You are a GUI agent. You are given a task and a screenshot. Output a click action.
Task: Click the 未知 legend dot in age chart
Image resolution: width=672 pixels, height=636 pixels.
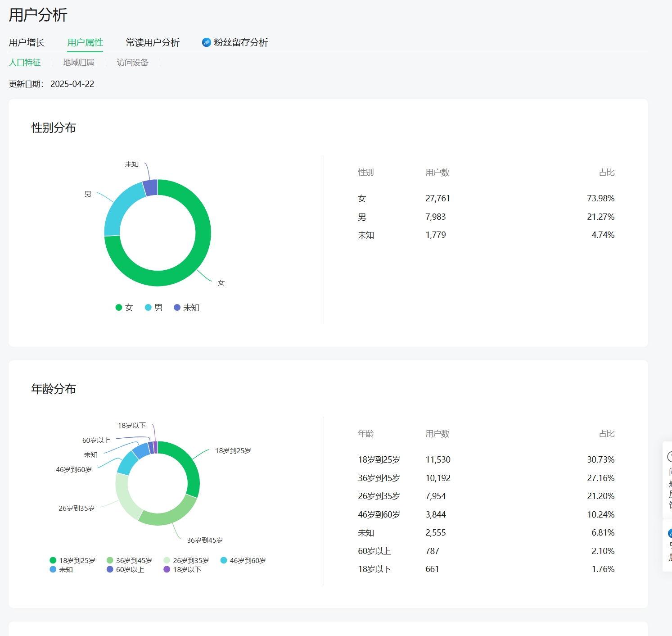[53, 569]
